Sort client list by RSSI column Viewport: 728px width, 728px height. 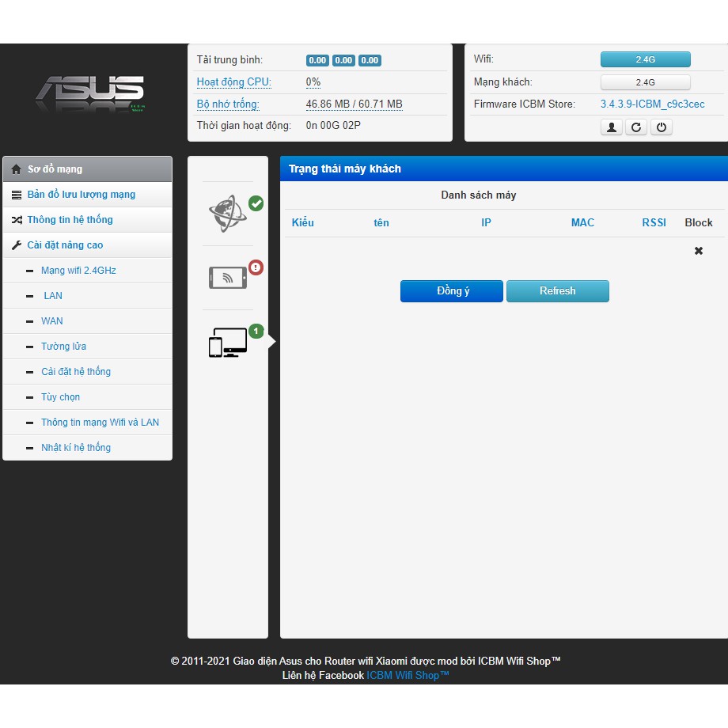pyautogui.click(x=654, y=223)
